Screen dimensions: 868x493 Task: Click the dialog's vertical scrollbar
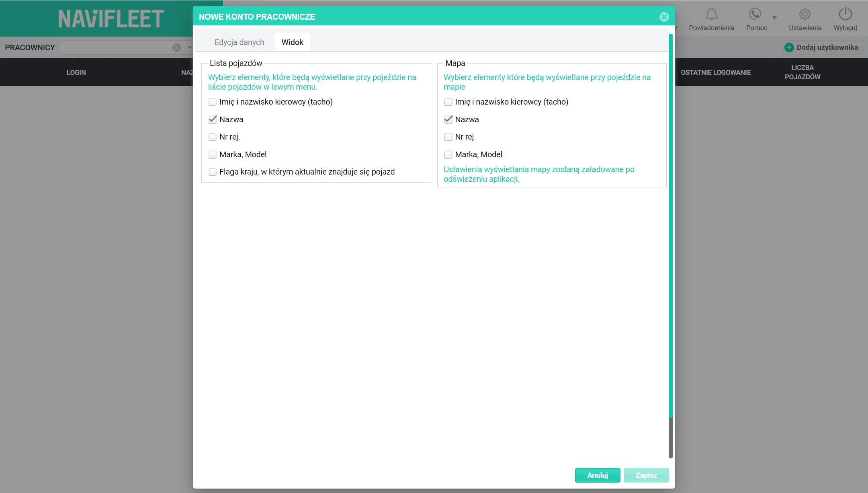(670, 245)
